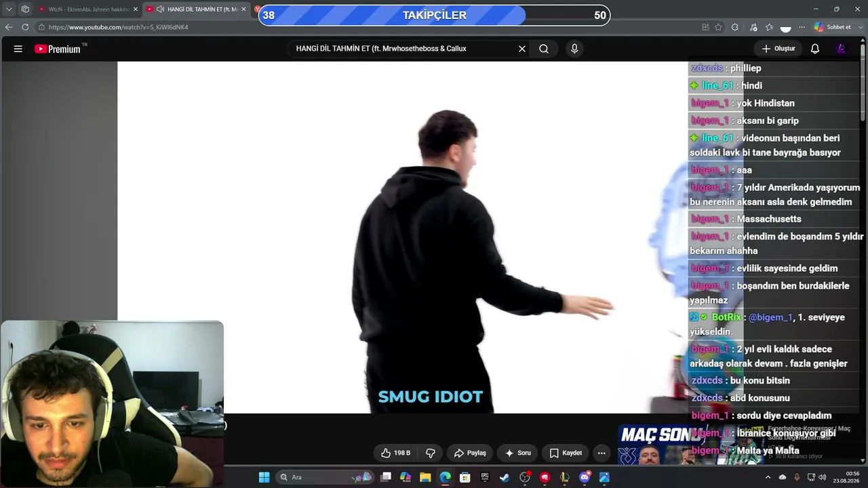Image resolution: width=868 pixels, height=488 pixels.
Task: Open the favorites list icon
Action: 769,27
